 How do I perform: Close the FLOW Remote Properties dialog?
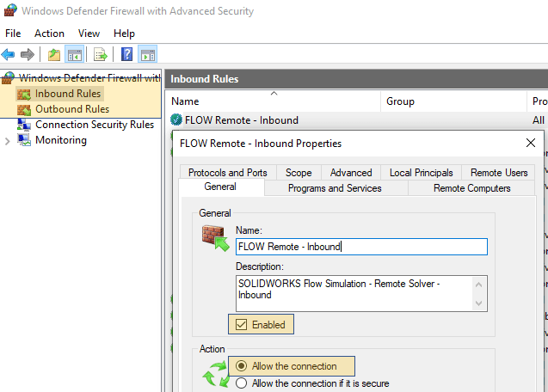tap(531, 143)
